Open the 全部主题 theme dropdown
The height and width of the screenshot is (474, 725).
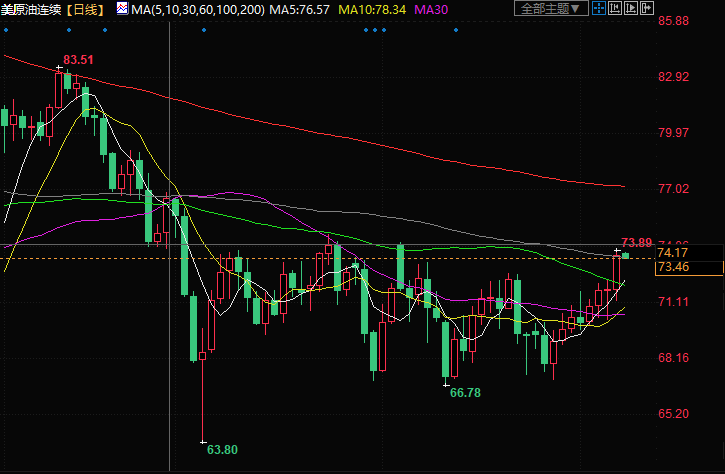point(551,8)
